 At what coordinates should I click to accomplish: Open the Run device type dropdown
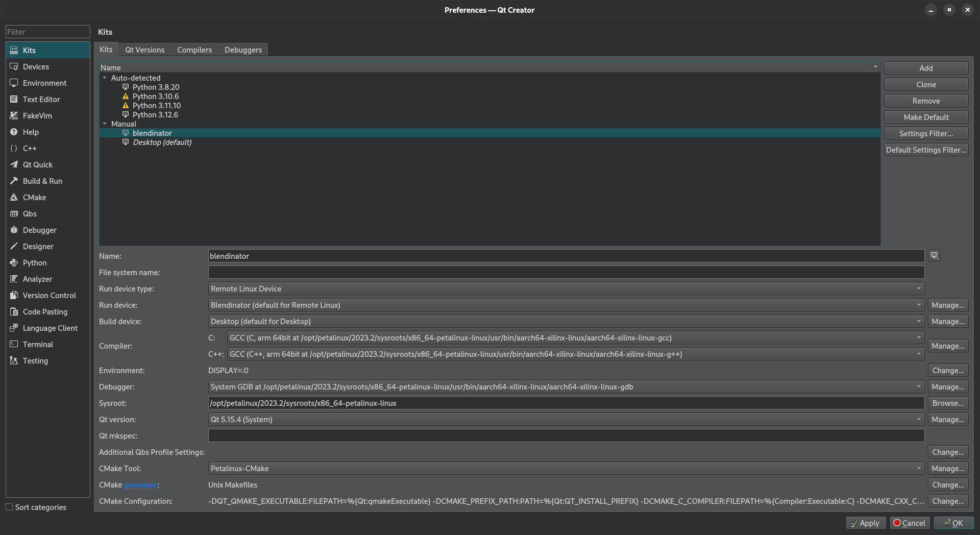click(x=566, y=289)
